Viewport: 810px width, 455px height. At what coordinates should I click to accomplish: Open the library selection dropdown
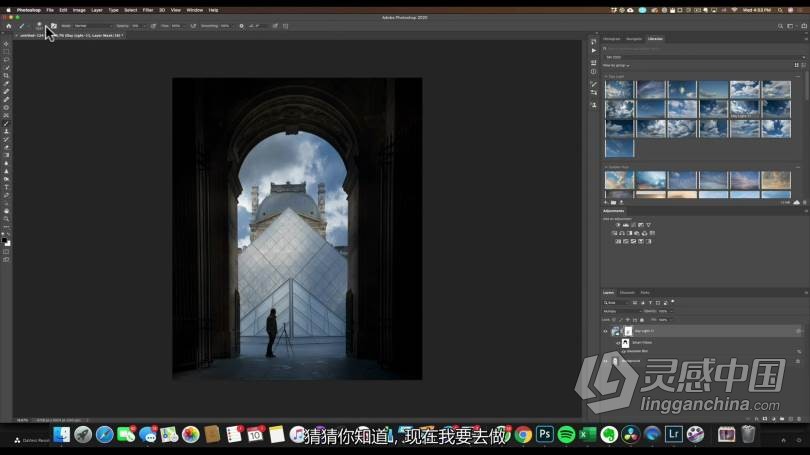click(705, 57)
